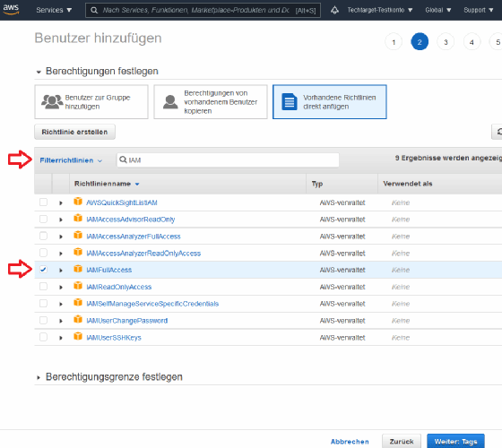502x448 pixels.
Task: Click Abbrechen to cancel
Action: (350, 442)
